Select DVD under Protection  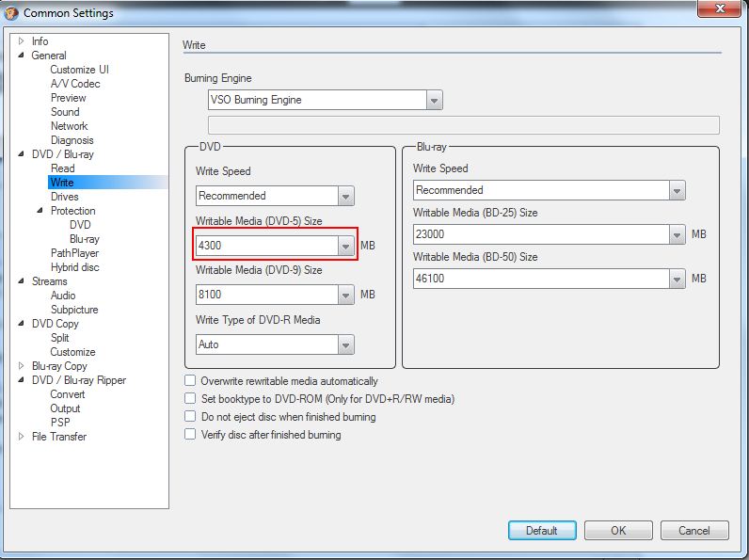tap(80, 225)
